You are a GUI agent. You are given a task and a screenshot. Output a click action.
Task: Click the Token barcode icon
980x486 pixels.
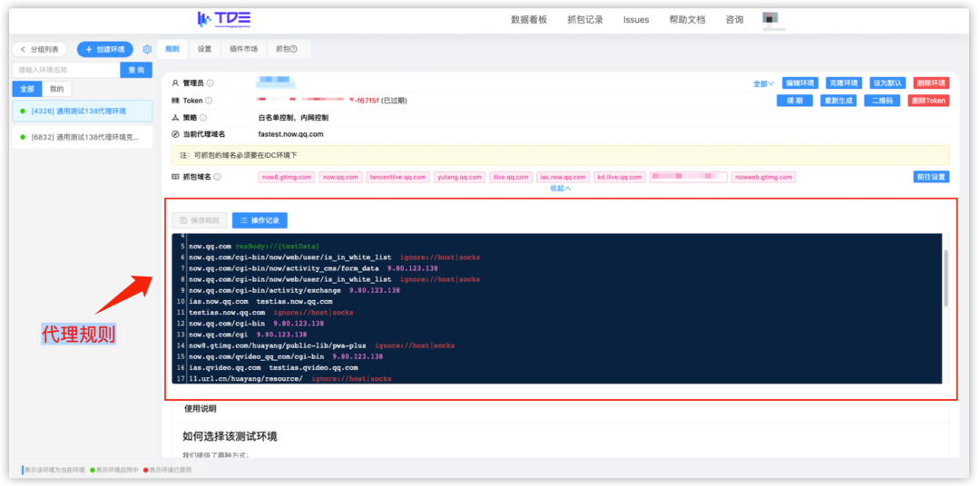coord(176,101)
